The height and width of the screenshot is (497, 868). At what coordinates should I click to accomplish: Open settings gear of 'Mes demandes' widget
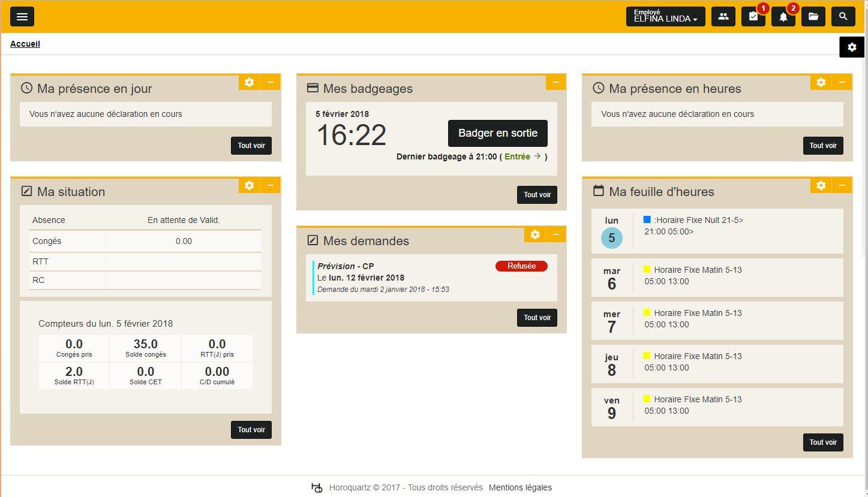click(534, 234)
